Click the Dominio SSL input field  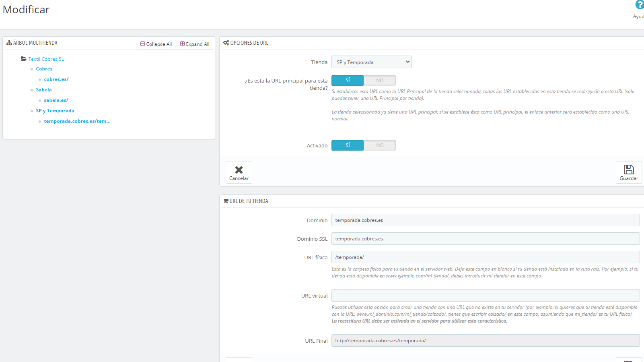tap(486, 239)
